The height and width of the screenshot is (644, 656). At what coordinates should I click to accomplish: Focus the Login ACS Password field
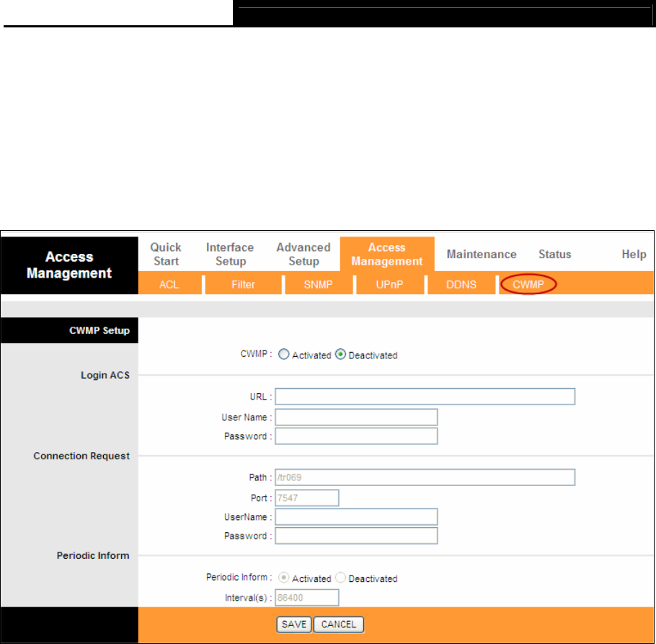[356, 436]
